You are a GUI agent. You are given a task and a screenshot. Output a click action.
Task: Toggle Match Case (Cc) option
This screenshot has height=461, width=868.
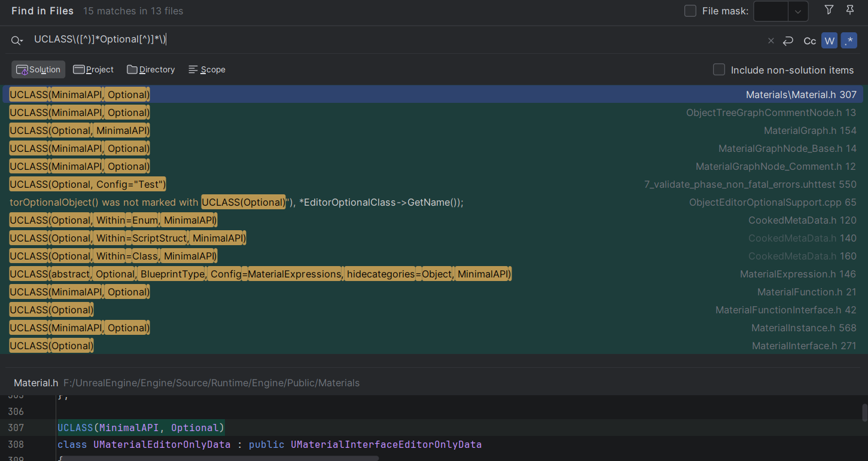809,41
